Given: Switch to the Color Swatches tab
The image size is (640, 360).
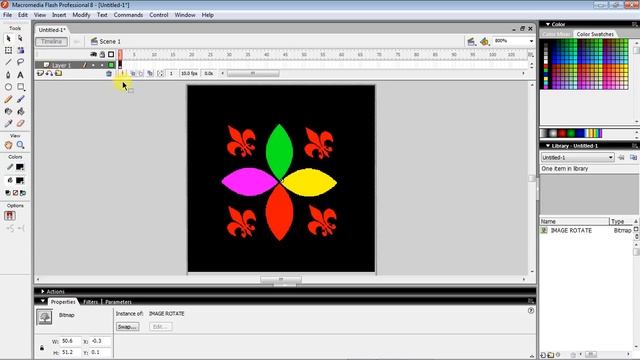Looking at the screenshot, I should pos(595,34).
